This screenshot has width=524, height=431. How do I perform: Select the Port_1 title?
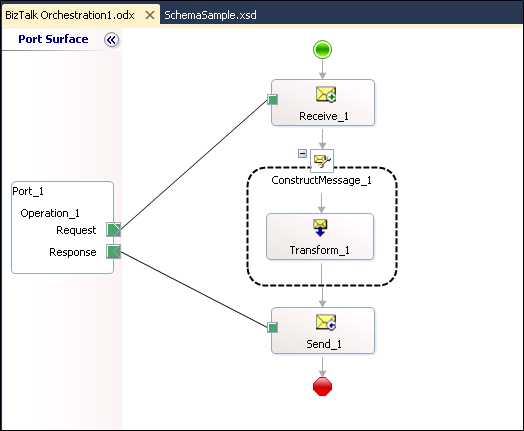pos(28,191)
